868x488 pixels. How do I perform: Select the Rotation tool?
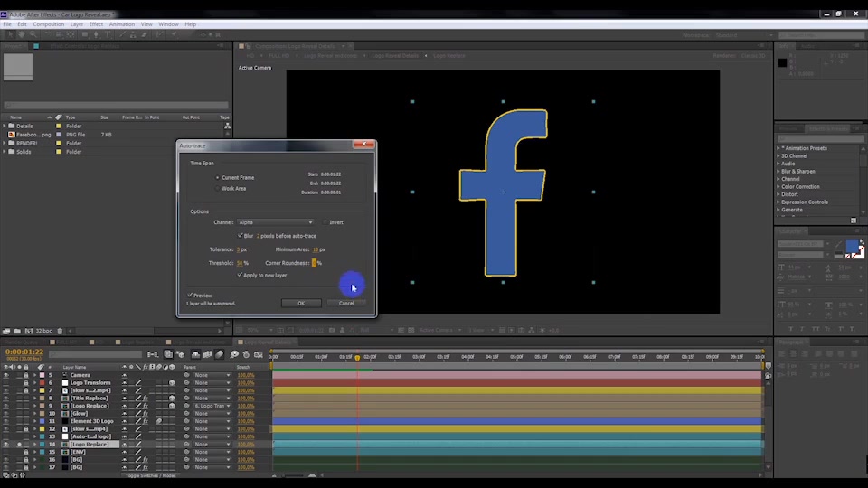click(x=47, y=34)
